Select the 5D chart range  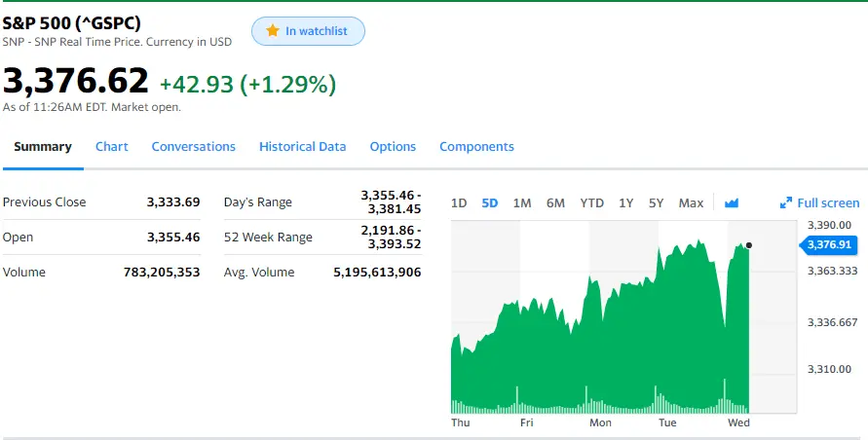click(490, 202)
